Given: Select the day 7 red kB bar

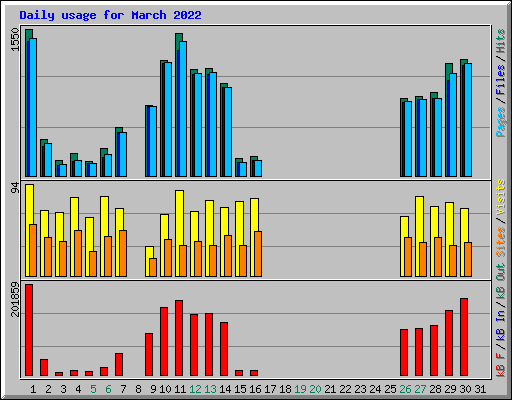Looking at the screenshot, I should 119,365.
